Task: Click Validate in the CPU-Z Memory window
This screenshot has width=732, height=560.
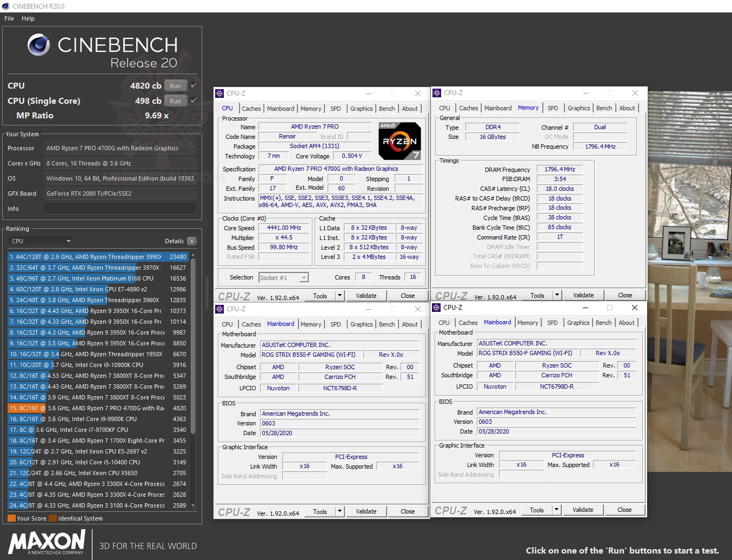Action: 583,295
